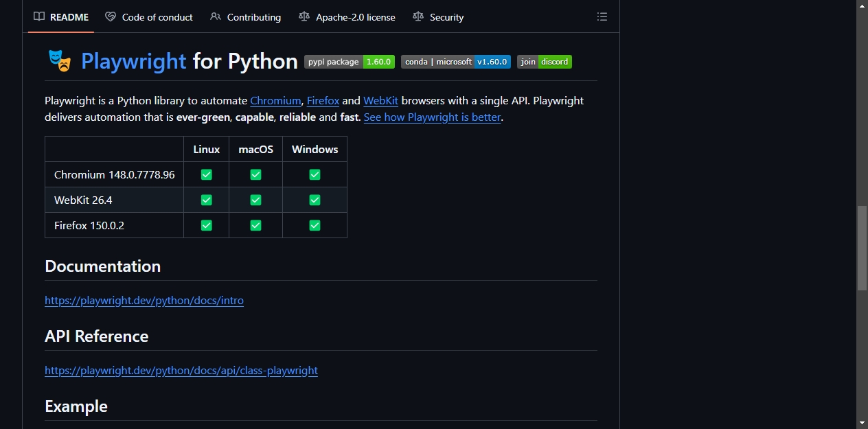Select the Apache-2.0 license tab

click(347, 17)
